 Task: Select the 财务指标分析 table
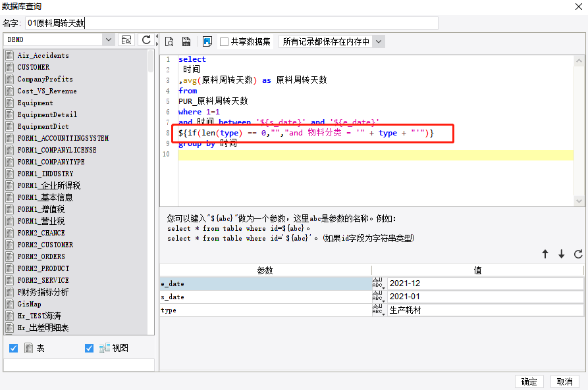click(x=43, y=292)
